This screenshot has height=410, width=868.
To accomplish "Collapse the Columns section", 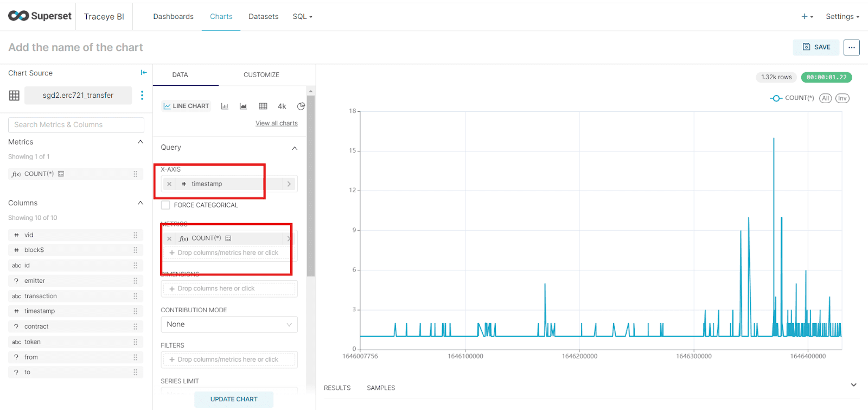I will tap(141, 203).
